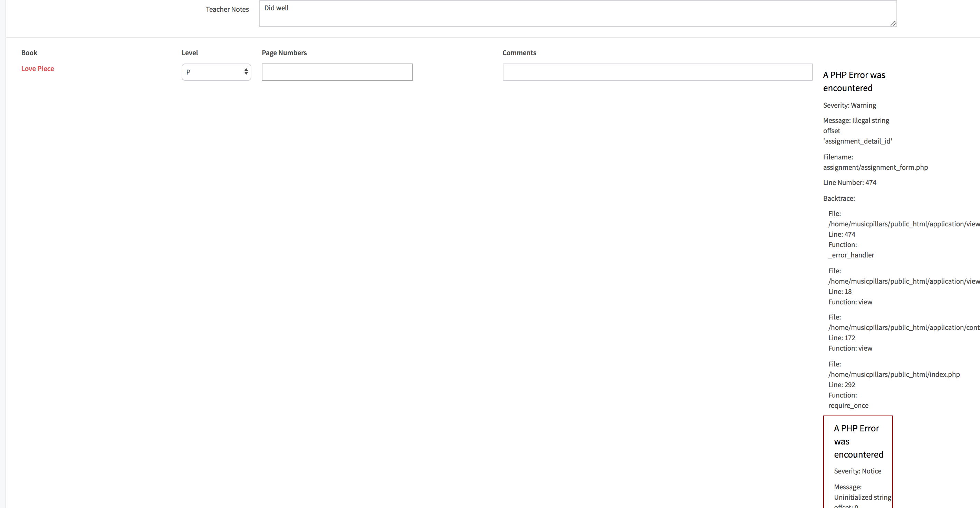Click the Teacher Notes text area

(x=577, y=13)
